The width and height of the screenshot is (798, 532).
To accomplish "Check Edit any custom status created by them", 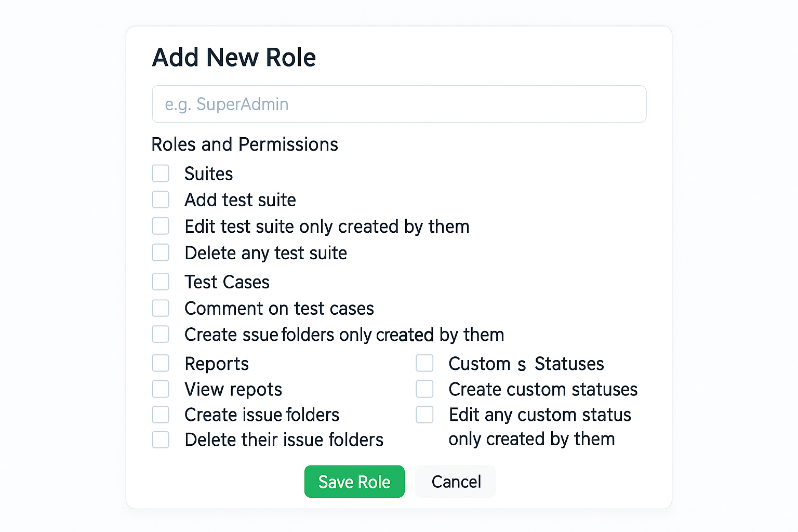I will point(424,414).
